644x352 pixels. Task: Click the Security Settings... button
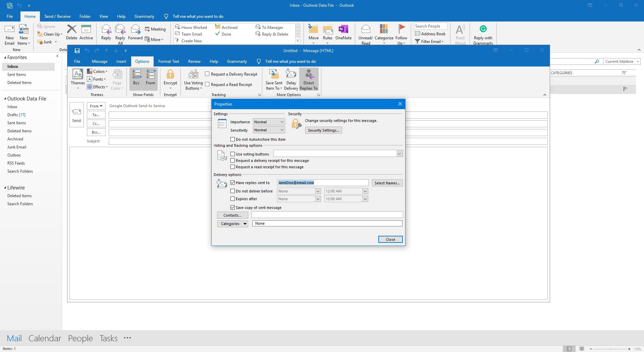coord(323,130)
